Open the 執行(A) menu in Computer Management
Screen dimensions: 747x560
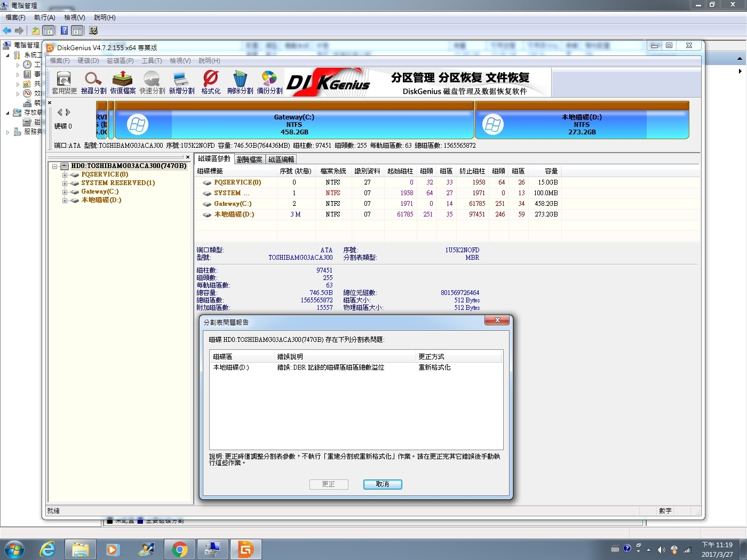click(x=44, y=18)
